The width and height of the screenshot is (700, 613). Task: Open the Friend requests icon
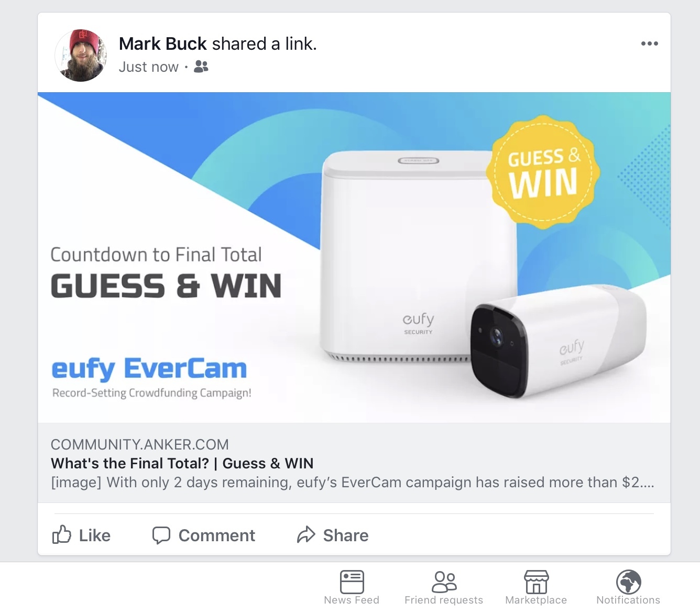[x=444, y=582]
